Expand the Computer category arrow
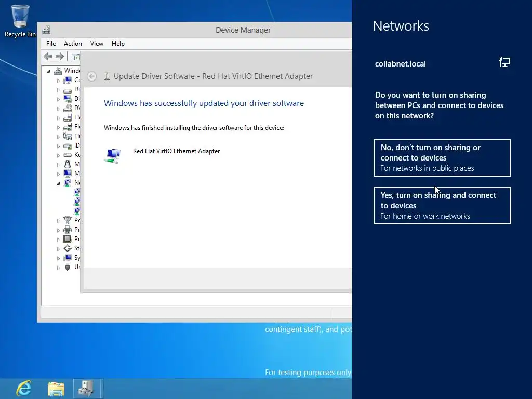Viewport: 532px width, 399px height. (58, 81)
